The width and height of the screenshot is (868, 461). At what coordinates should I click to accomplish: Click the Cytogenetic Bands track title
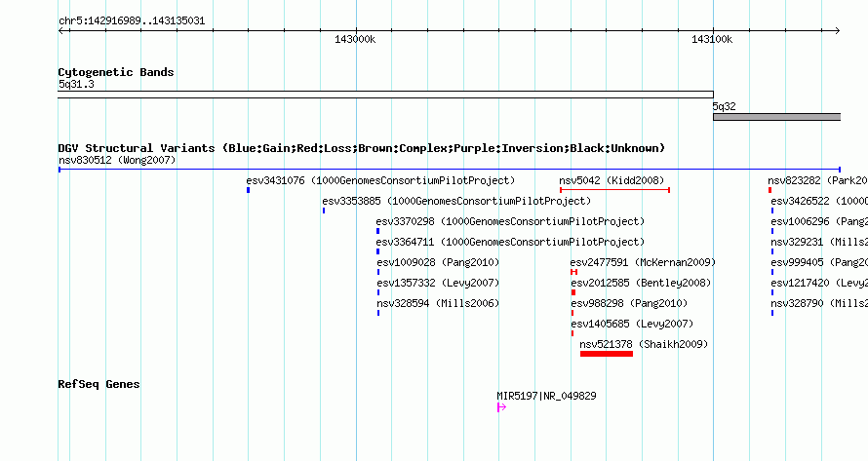click(x=116, y=72)
